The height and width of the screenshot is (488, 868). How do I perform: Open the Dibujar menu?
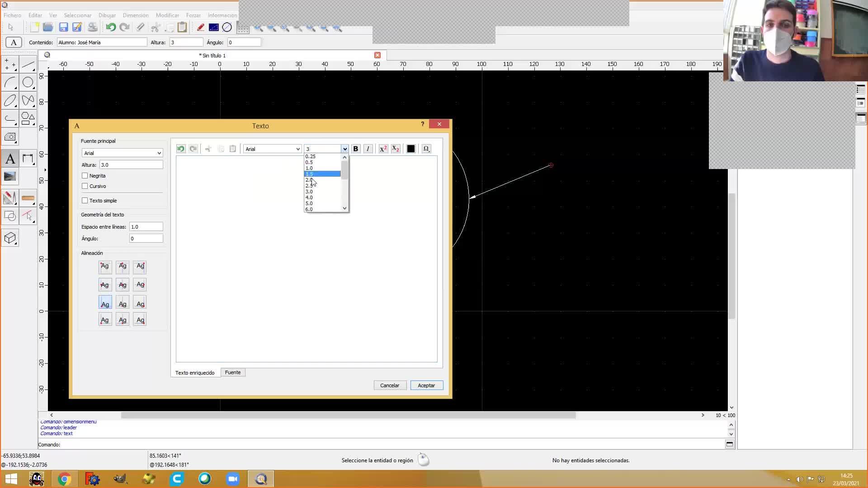[107, 15]
